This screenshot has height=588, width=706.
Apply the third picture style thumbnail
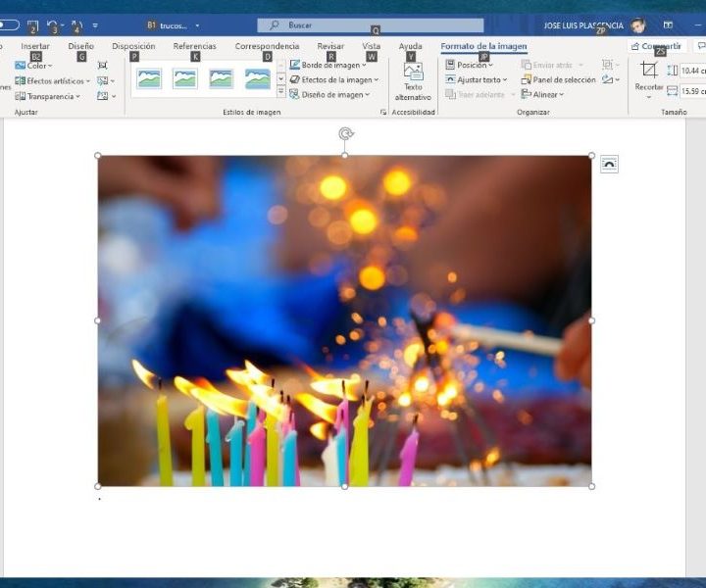221,78
